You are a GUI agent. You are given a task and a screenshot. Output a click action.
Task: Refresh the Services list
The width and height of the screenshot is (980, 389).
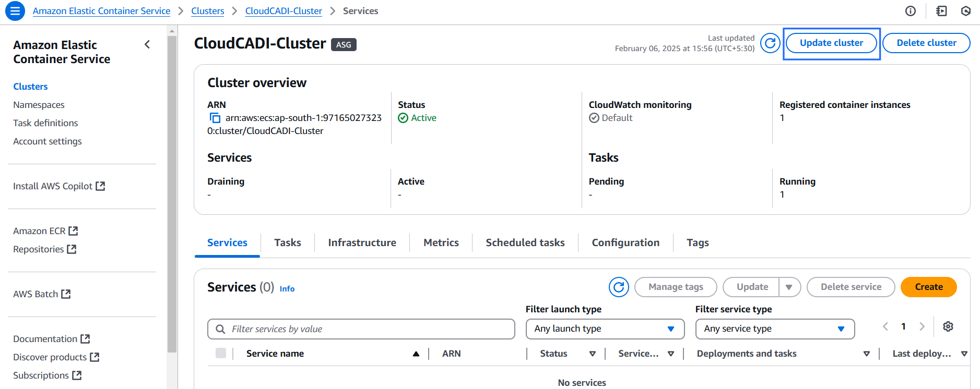click(x=618, y=287)
